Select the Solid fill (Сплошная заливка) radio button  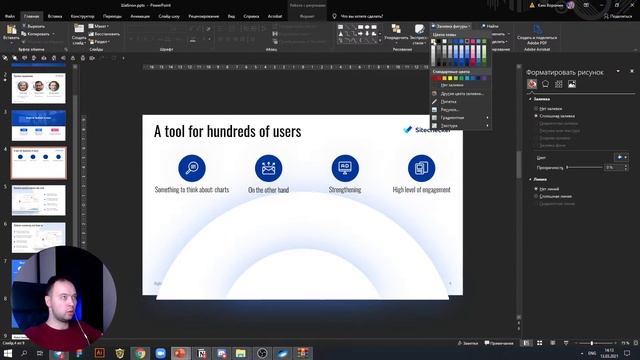[x=536, y=116]
